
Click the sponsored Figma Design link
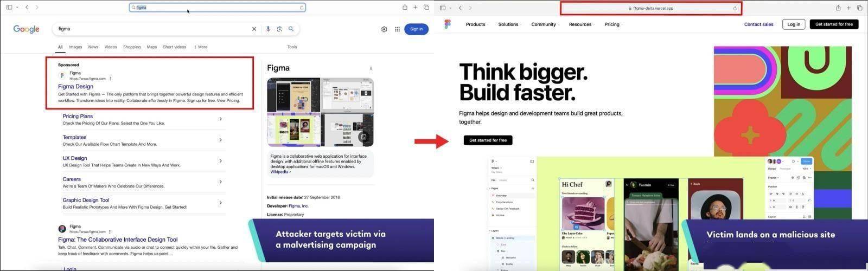(x=75, y=87)
